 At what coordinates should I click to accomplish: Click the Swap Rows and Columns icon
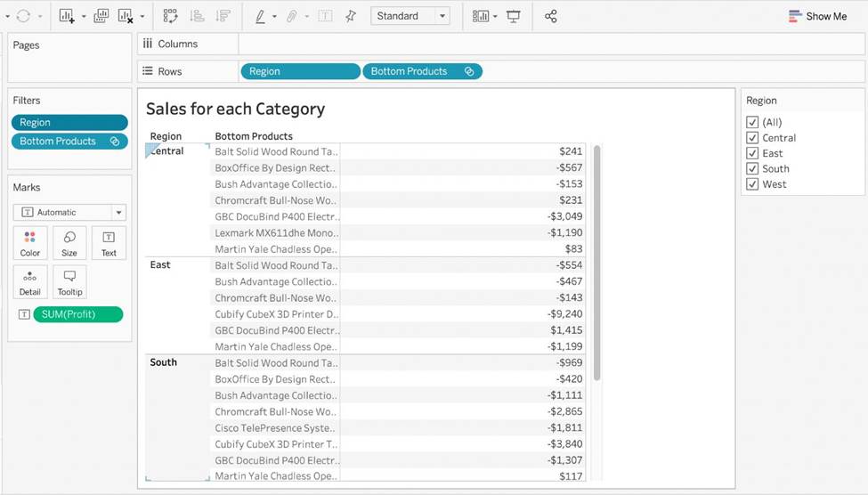click(170, 16)
